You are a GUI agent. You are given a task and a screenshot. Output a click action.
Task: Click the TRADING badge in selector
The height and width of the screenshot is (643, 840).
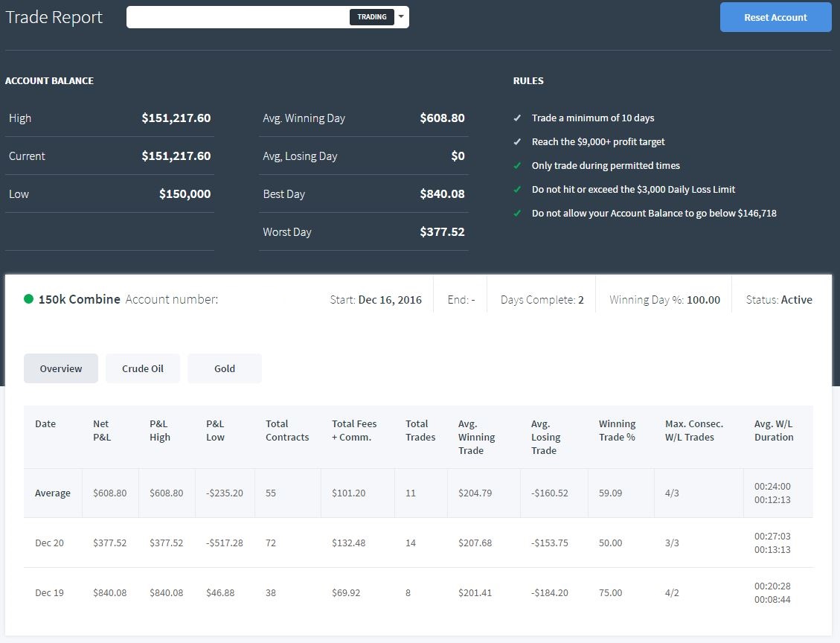[372, 17]
